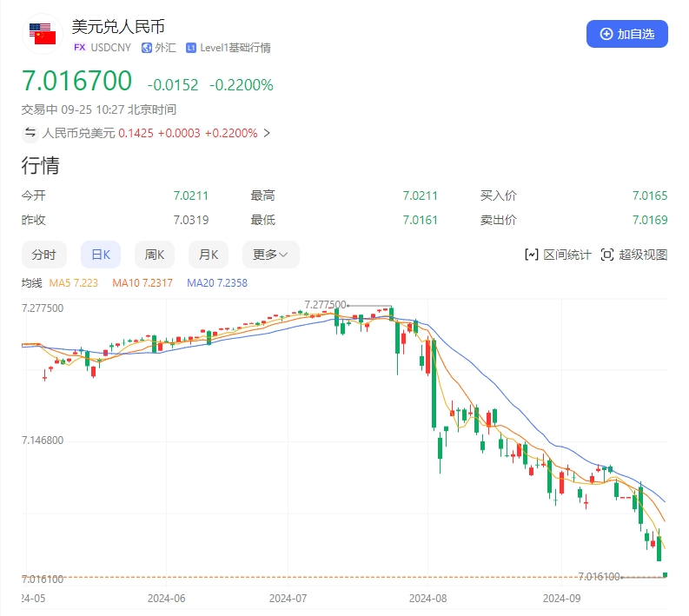
Task: Click the 交易中 09-25 10:27 北京时间 status
Action: (99, 109)
